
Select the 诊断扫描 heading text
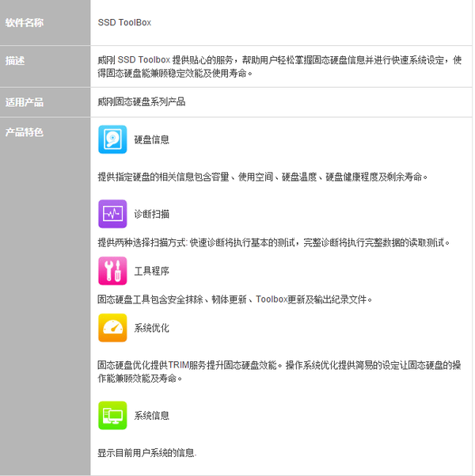(x=151, y=214)
